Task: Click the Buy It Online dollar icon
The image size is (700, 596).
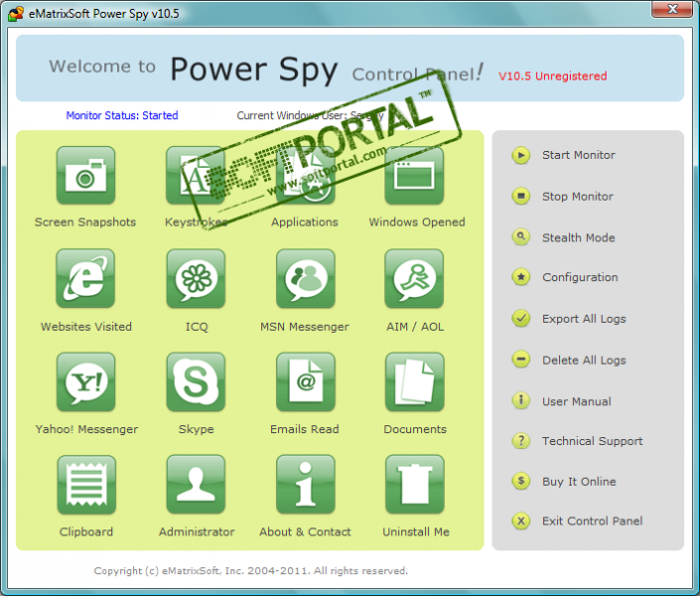Action: (520, 481)
